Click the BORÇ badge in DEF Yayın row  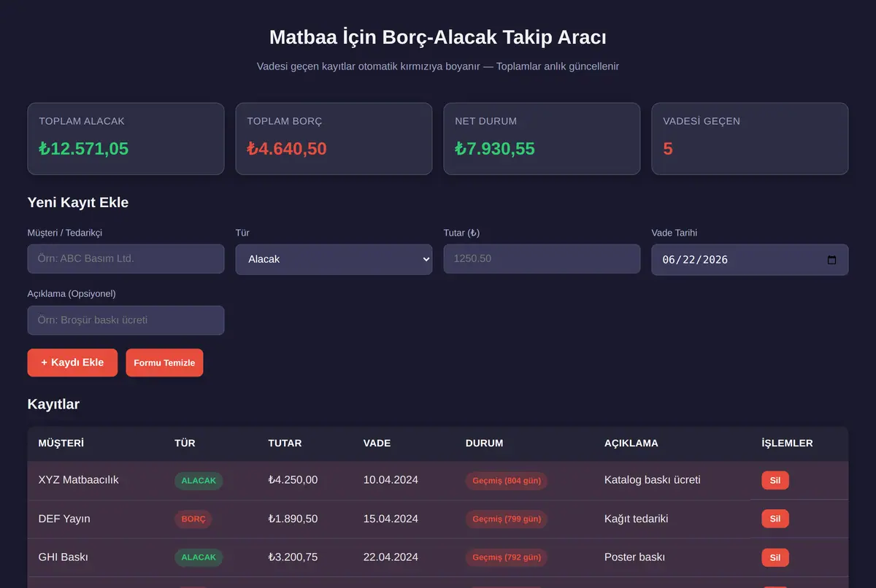click(193, 519)
